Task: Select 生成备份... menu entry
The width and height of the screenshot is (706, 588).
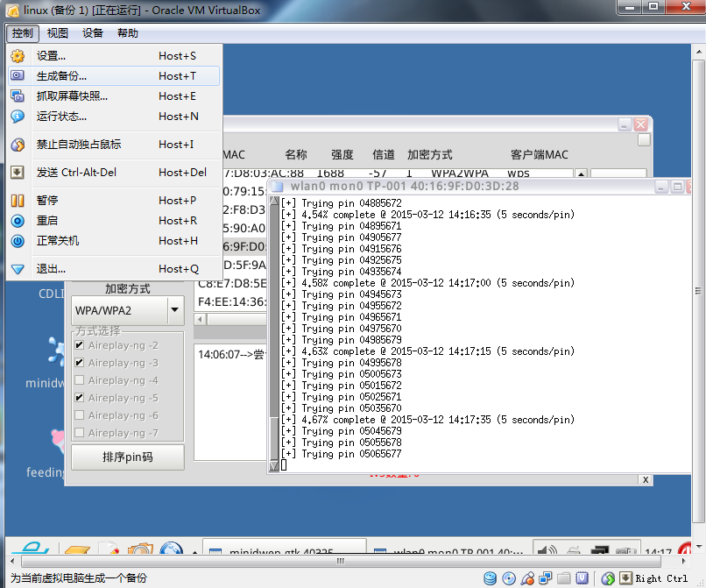Action: click(114, 75)
